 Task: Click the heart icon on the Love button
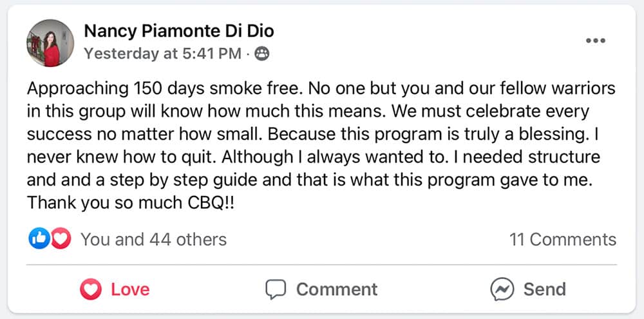tap(91, 289)
